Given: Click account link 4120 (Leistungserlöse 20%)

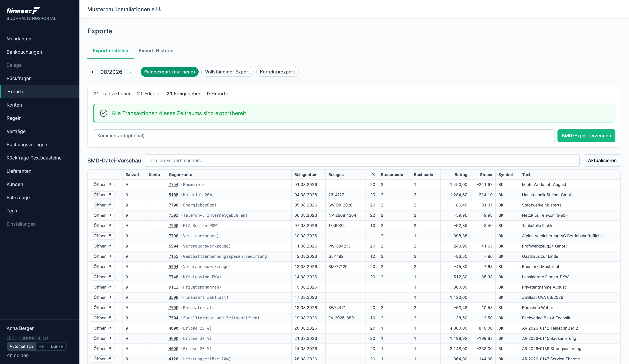Looking at the screenshot, I should tap(173, 359).
